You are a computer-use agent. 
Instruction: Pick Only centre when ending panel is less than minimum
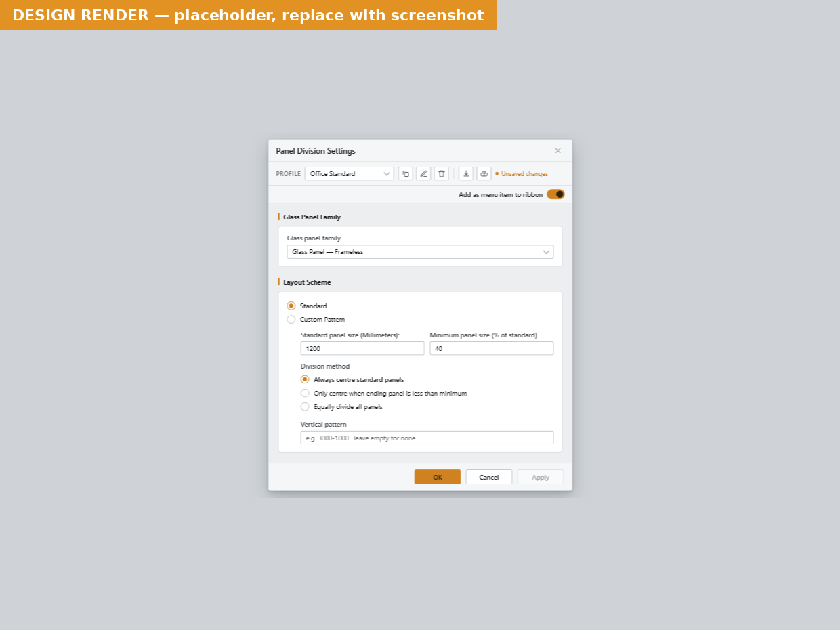pyautogui.click(x=305, y=394)
